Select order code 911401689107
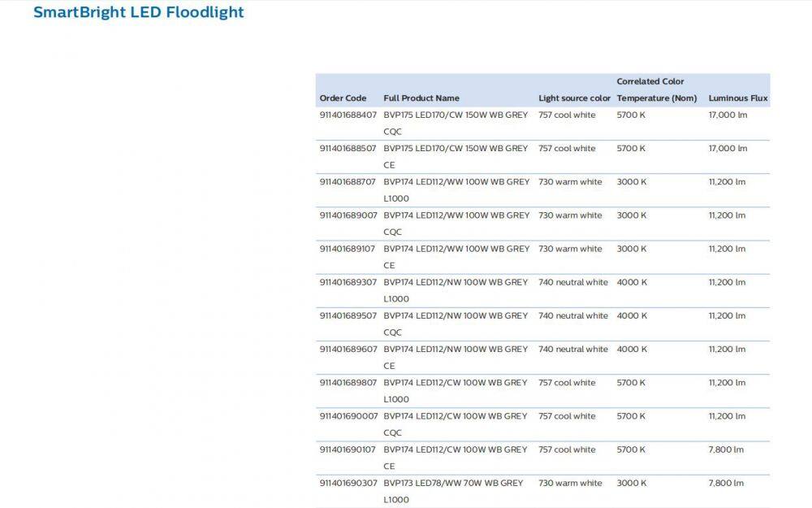This screenshot has height=508, width=812. pos(348,249)
